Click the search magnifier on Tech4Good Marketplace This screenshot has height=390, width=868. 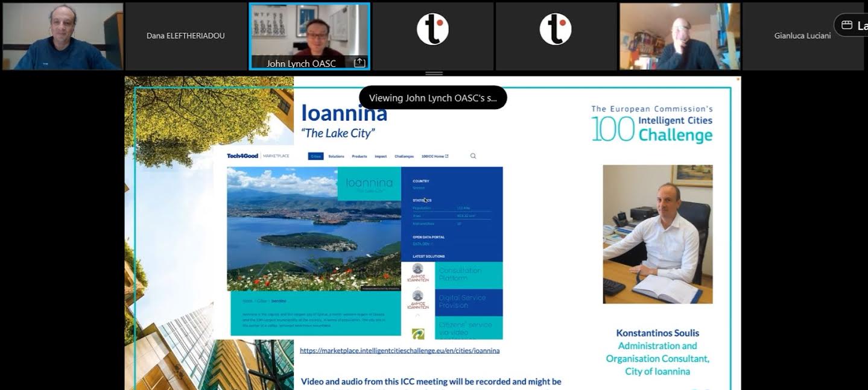click(x=473, y=156)
